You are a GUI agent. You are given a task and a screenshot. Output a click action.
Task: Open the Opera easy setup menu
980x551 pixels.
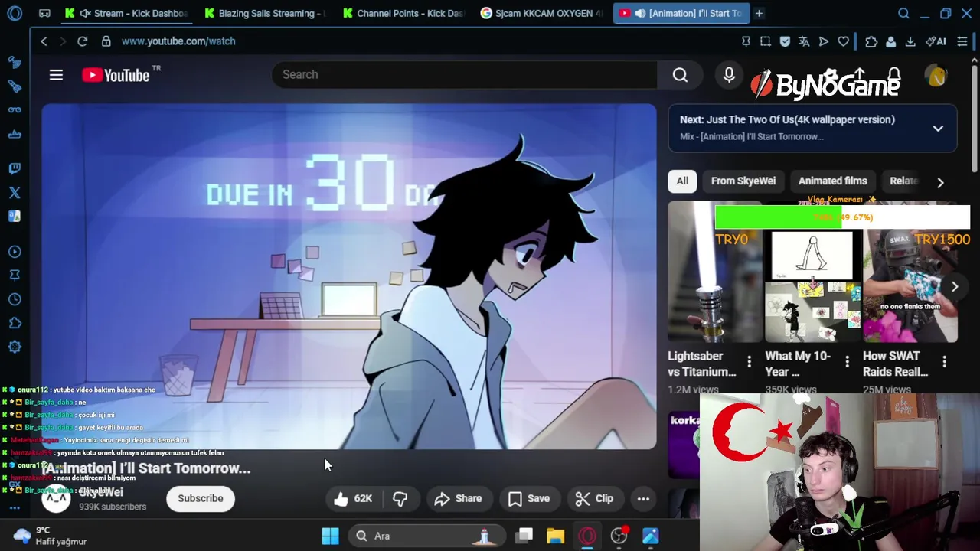pyautogui.click(x=962, y=41)
